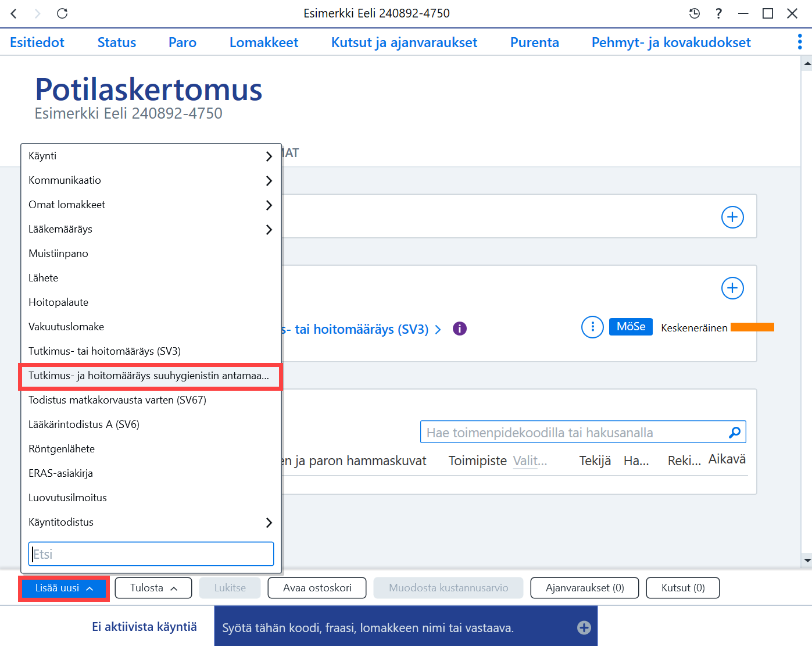Viewport: 812px width, 646px height.
Task: Click plus icon in the bottom command bar
Action: (x=584, y=627)
